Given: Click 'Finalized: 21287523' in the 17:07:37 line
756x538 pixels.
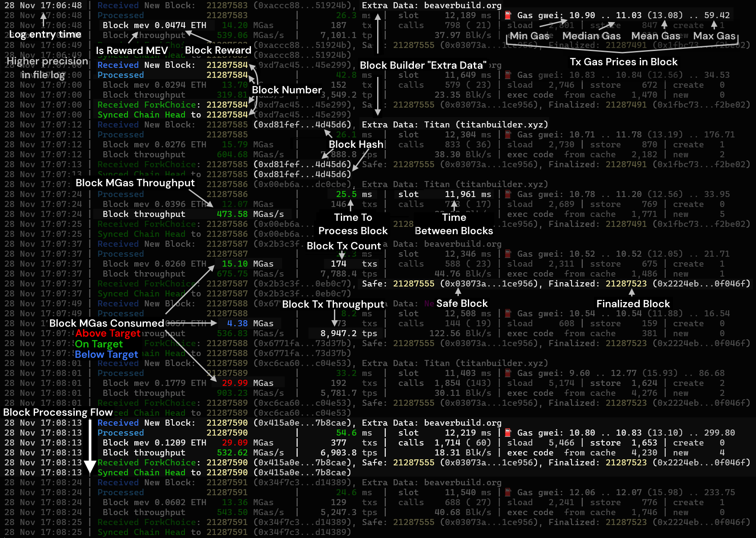Looking at the screenshot, I should [597, 283].
